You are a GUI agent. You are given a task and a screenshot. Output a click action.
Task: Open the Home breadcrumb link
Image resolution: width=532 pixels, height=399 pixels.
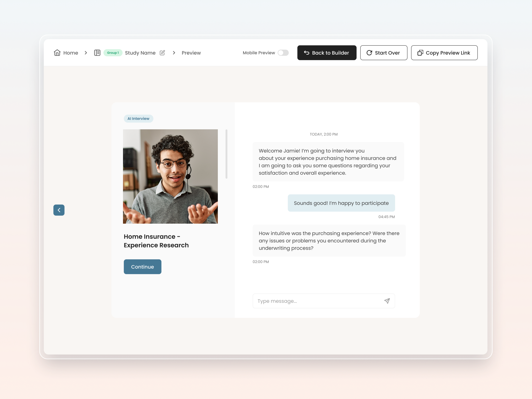point(70,53)
